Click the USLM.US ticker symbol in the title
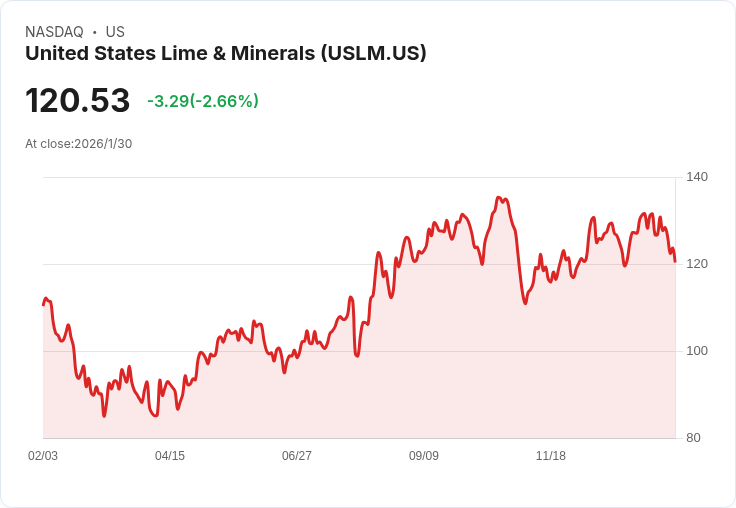 tap(374, 54)
